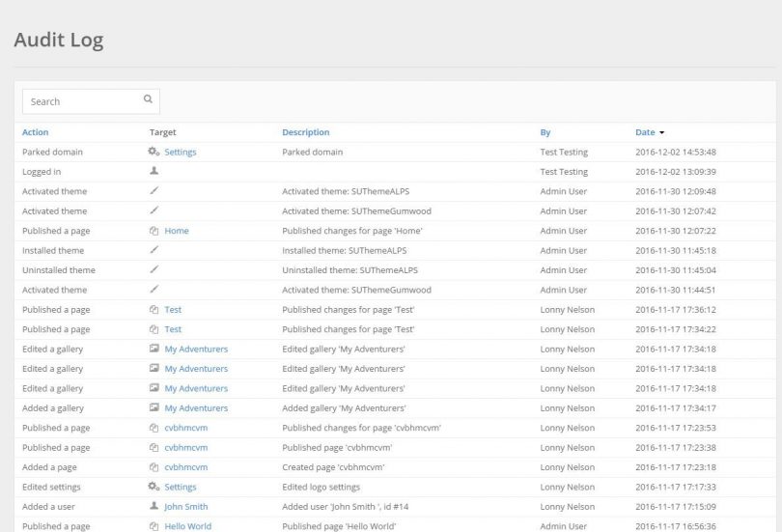Click the gear icon beside Parked domain Settings
This screenshot has height=532, width=782.
tap(154, 152)
